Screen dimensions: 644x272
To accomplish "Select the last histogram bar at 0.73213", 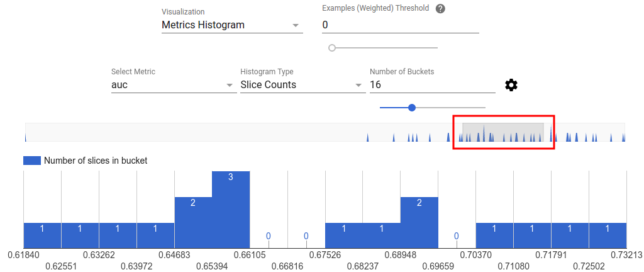I will [608, 235].
